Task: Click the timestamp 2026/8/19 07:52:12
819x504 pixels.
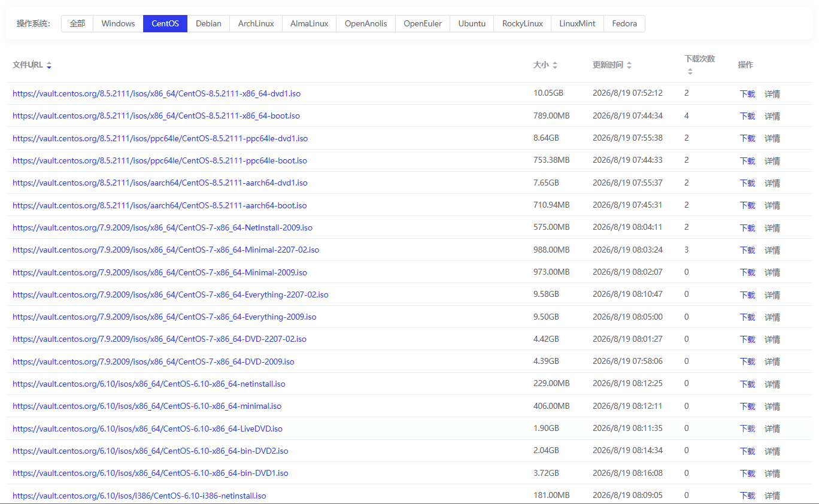Action: (x=627, y=93)
